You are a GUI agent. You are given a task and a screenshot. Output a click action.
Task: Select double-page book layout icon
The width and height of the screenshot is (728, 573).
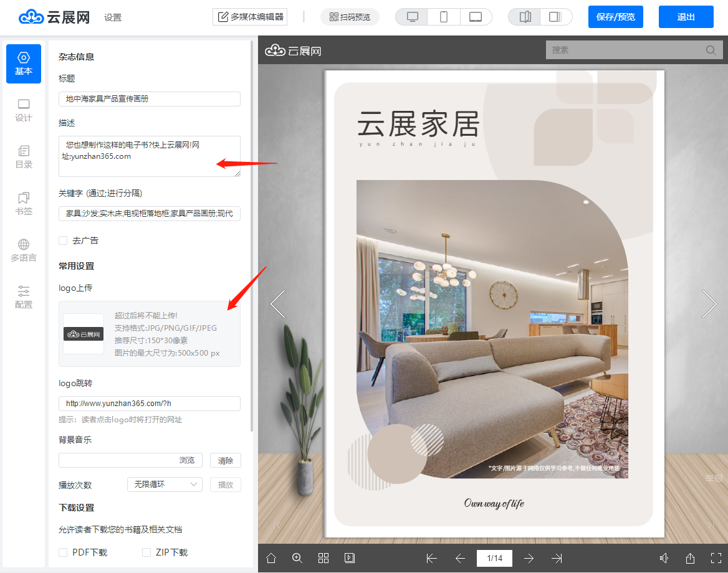coord(525,17)
